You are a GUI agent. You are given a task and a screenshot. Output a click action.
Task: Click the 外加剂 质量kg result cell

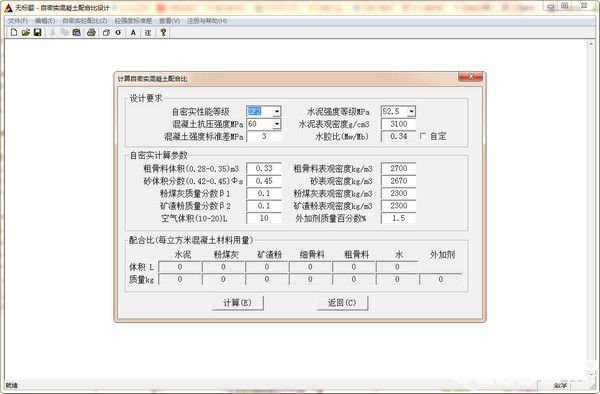click(x=440, y=279)
